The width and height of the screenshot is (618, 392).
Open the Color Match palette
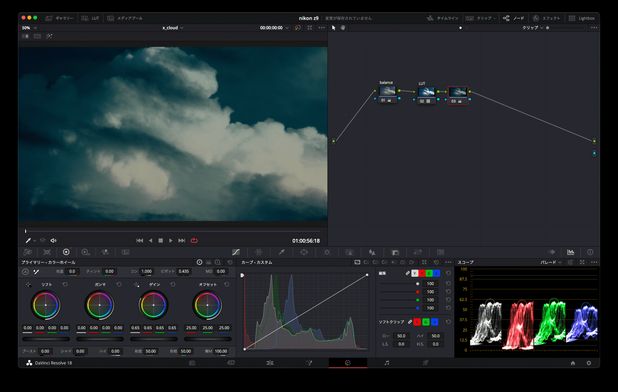pos(47,252)
